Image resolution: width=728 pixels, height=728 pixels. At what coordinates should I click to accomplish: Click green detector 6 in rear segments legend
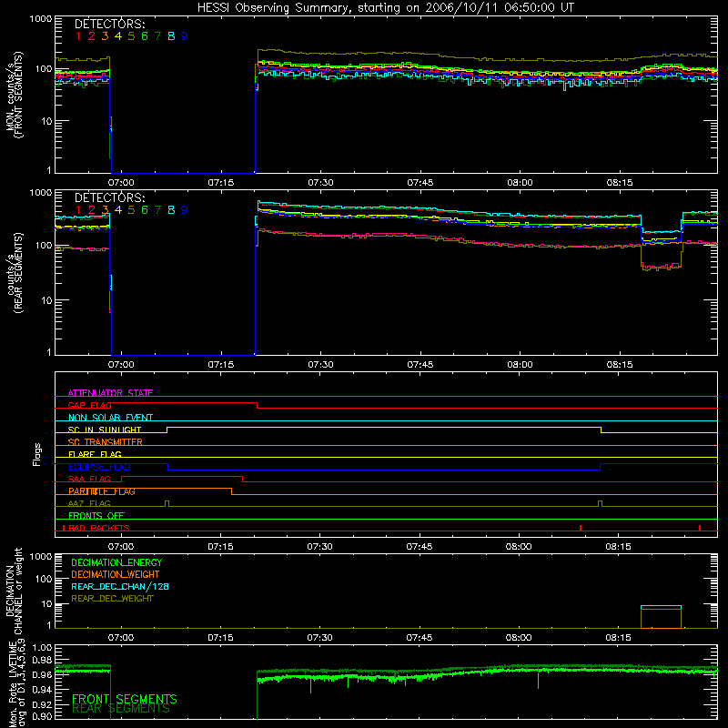click(145, 210)
